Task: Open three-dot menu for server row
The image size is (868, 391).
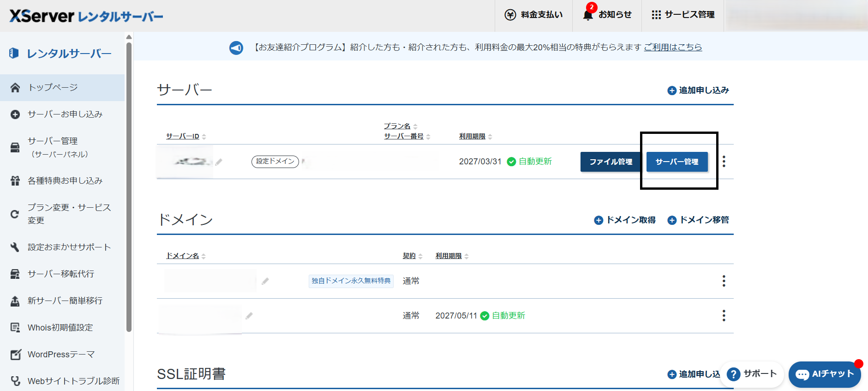Action: [724, 162]
